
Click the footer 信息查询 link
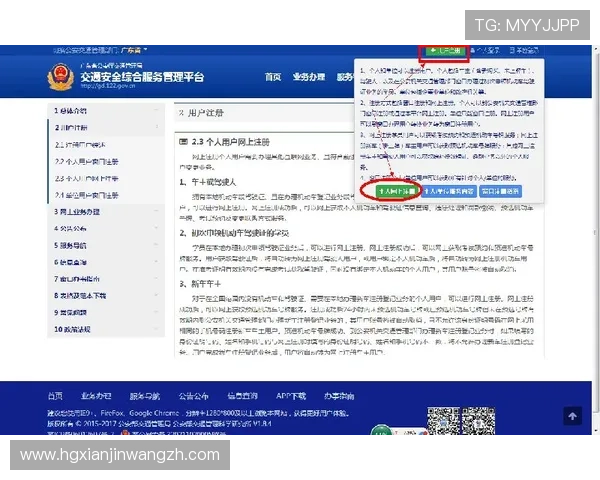[x=243, y=396]
